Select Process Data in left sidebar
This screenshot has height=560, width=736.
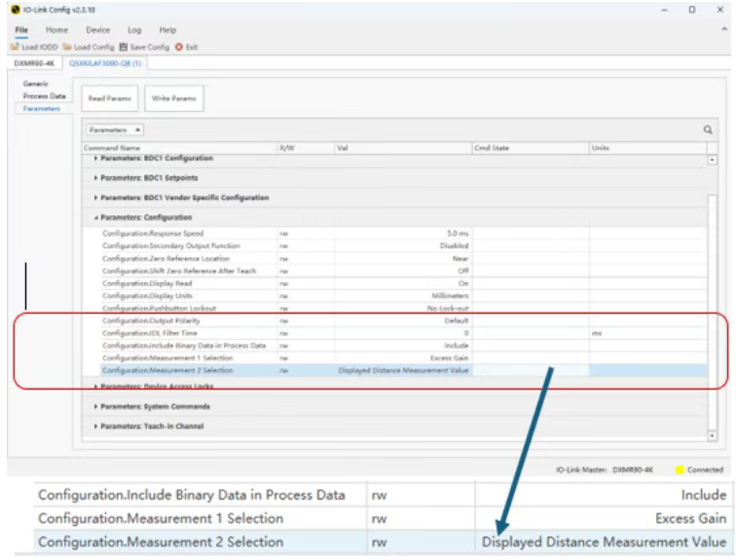[x=44, y=96]
